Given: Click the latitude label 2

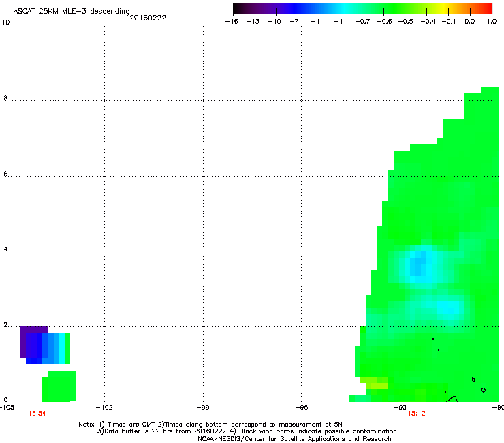Looking at the screenshot, I should [x=5, y=325].
